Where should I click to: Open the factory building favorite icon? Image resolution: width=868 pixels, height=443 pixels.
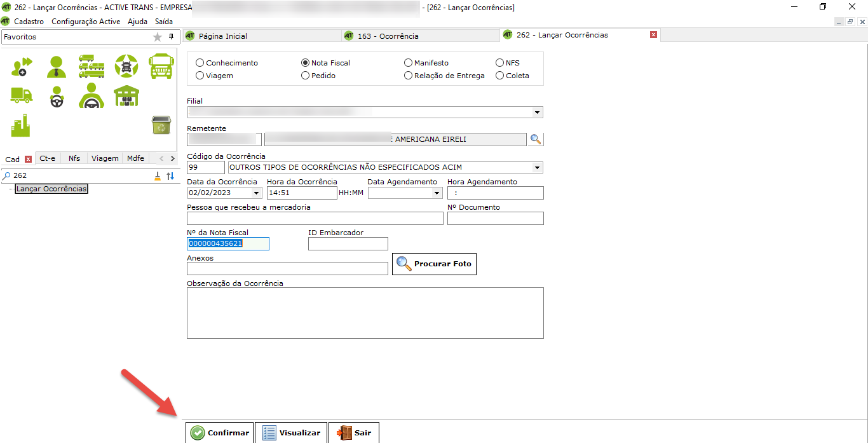(x=20, y=126)
